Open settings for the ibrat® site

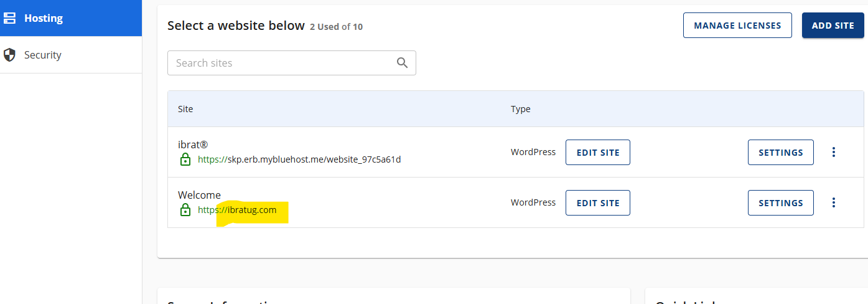(x=780, y=152)
